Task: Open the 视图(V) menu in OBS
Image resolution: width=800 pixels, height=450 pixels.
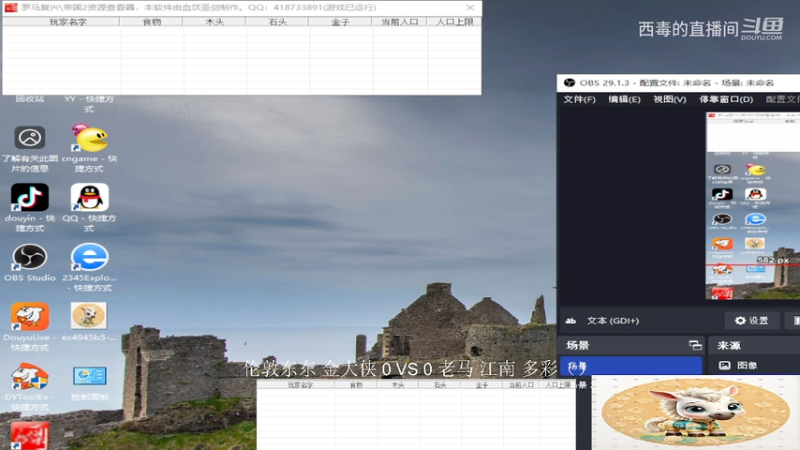Action: click(669, 99)
